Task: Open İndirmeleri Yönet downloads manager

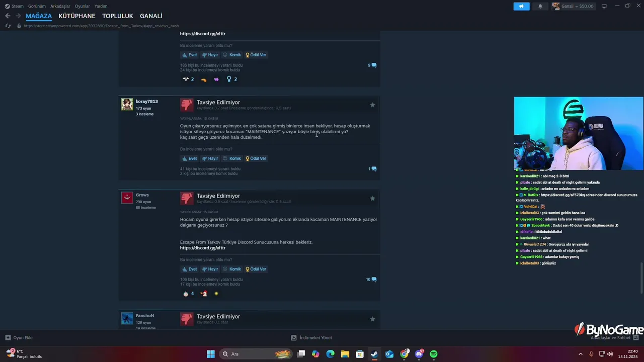Action: point(311,338)
